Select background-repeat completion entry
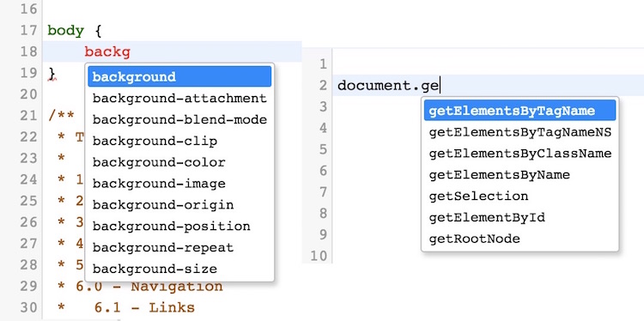This screenshot has height=321, width=644. tap(179, 247)
